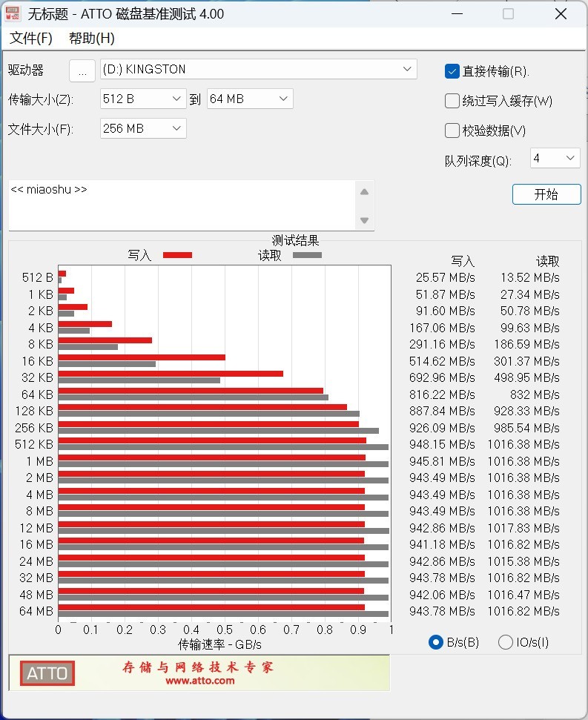588x720 pixels.
Task: Click the 832 MB/s read value
Action: [535, 394]
